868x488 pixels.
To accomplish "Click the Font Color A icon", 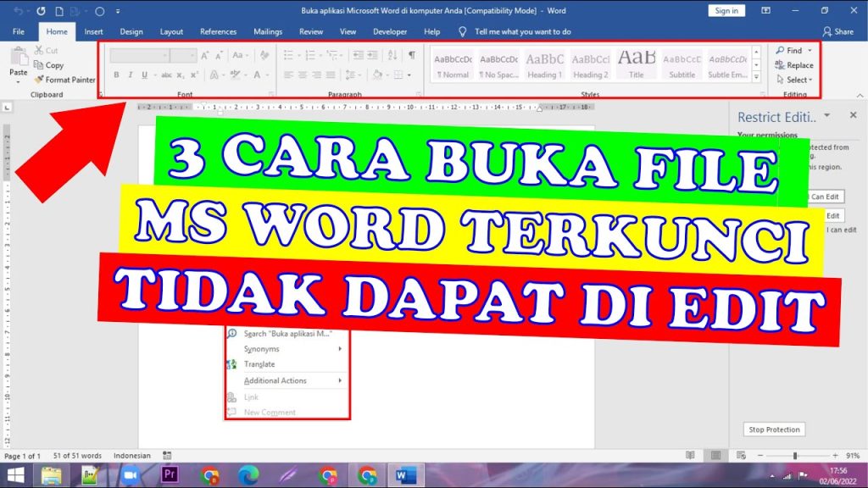I will click(257, 75).
